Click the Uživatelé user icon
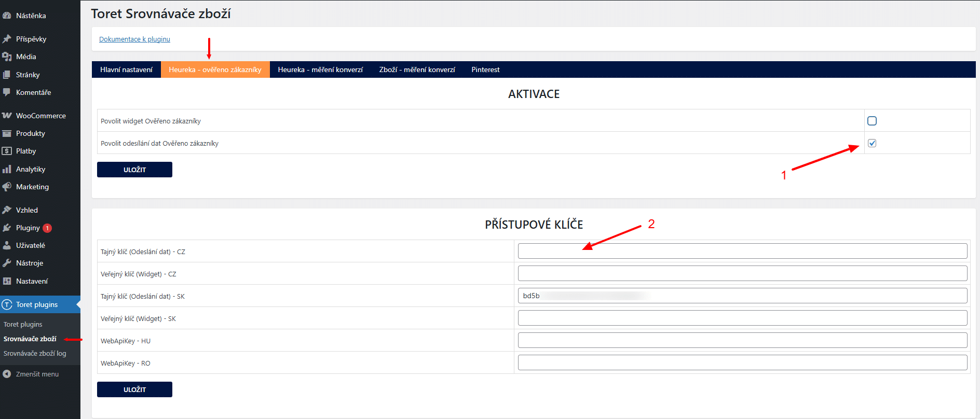 7,245
